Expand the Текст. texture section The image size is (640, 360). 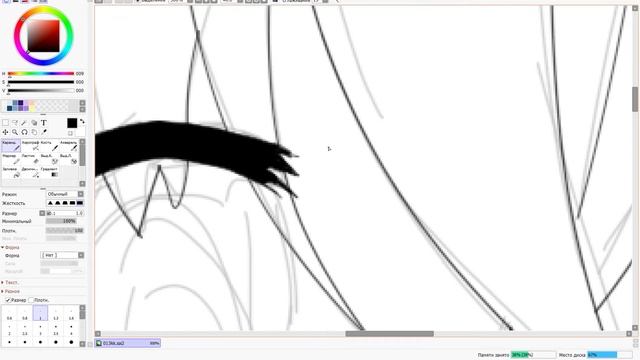[x=10, y=282]
